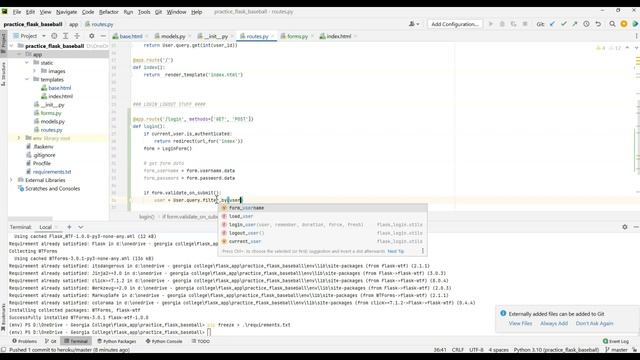Open Add Configuration dropdown

(x=454, y=24)
